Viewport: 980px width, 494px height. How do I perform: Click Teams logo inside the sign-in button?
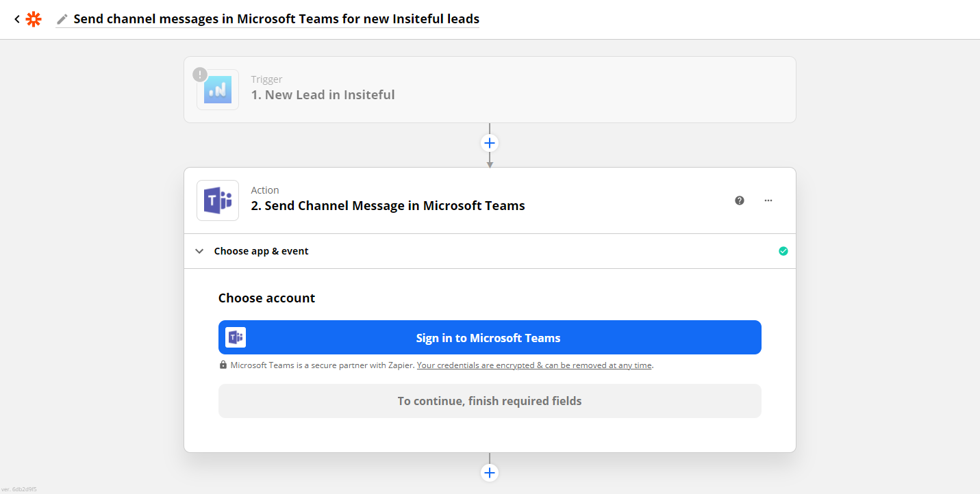click(236, 337)
